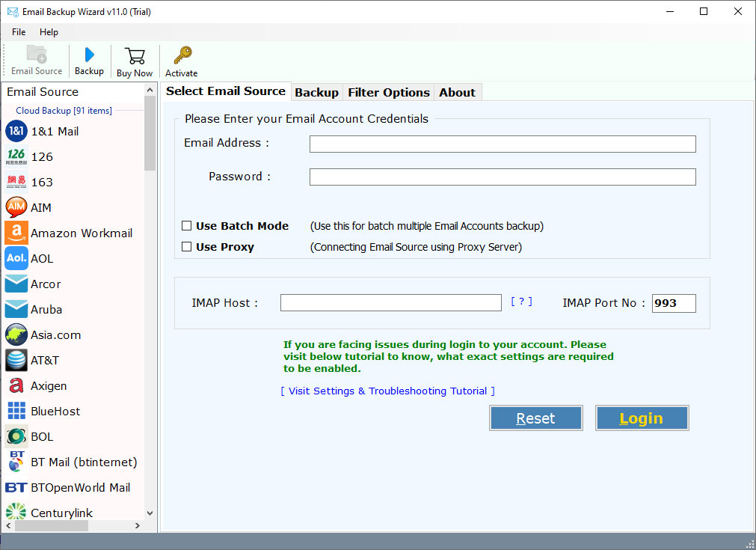756x550 pixels.
Task: Open Buy Now shopping cart icon
Action: (x=135, y=55)
